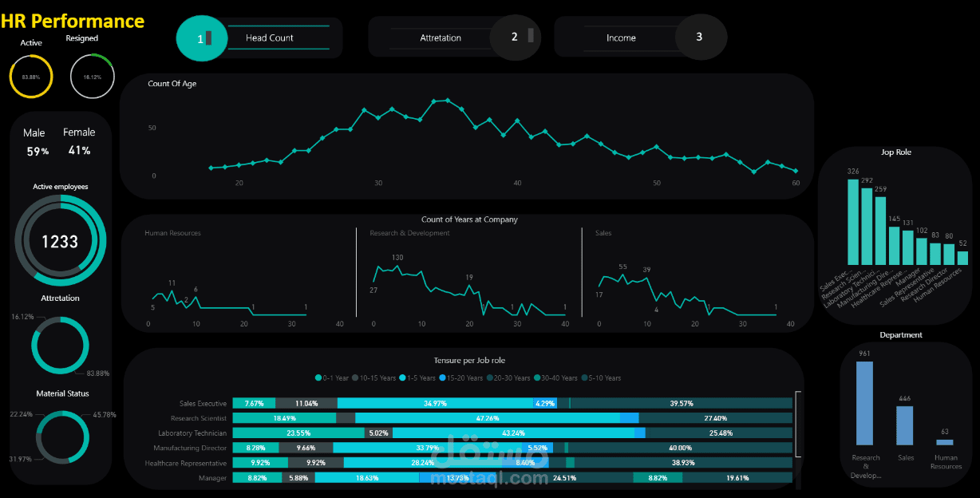Select the Laboratory Technician bar labeled 259
Screen dimensions: 980x498
point(880,231)
